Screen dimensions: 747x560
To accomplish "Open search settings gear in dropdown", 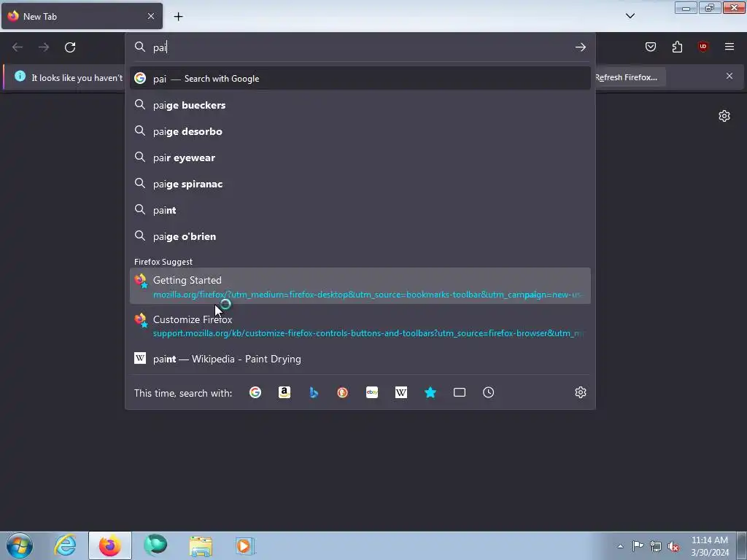I will coord(580,392).
